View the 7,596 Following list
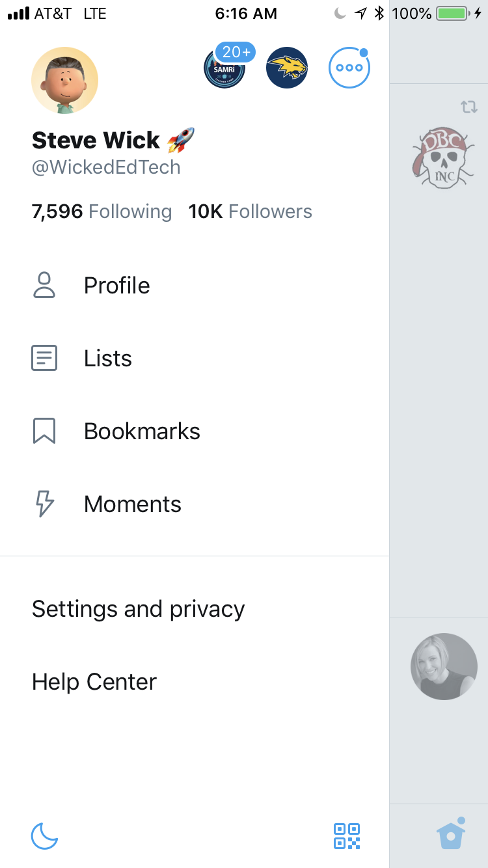 click(102, 211)
